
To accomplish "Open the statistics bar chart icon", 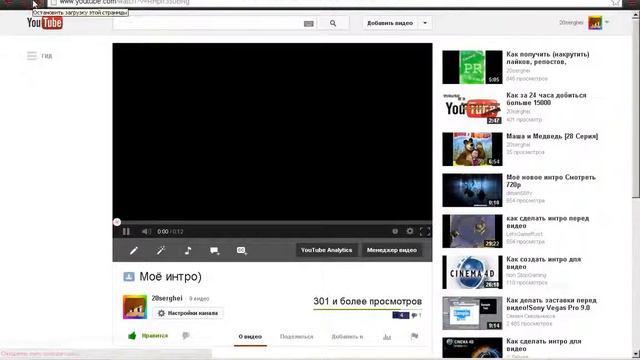I will coord(387,336).
